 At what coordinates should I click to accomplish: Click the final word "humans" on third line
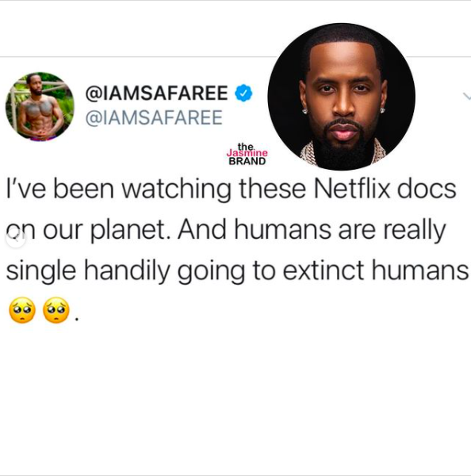click(x=420, y=271)
